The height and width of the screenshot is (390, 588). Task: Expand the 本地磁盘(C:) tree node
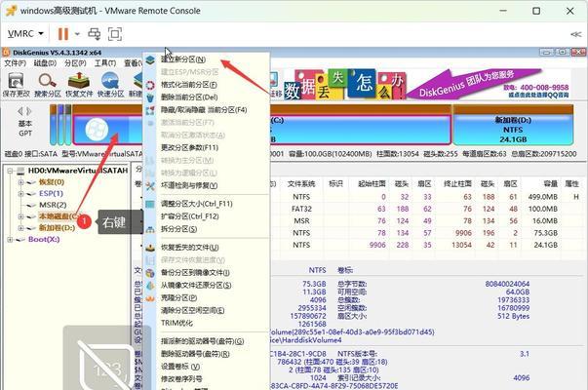click(x=21, y=216)
